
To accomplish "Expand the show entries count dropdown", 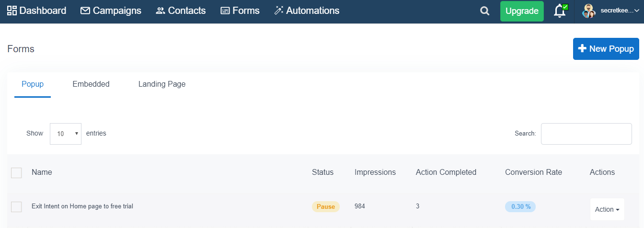I will point(66,134).
